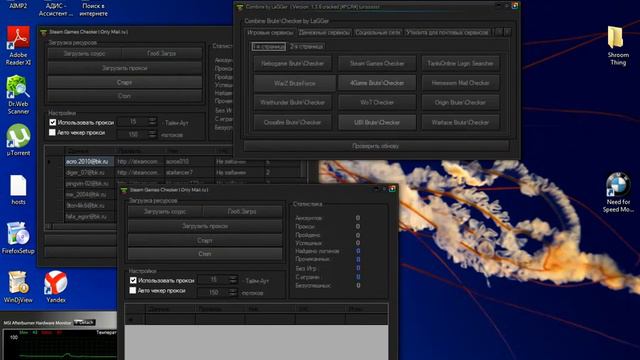Switch to the Игровые сервисы tab
The image size is (640, 360).
pyautogui.click(x=270, y=33)
